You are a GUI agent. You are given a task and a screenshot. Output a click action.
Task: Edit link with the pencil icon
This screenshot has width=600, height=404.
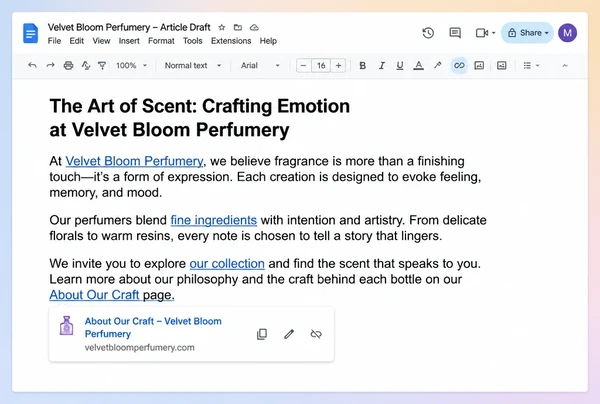(x=289, y=334)
